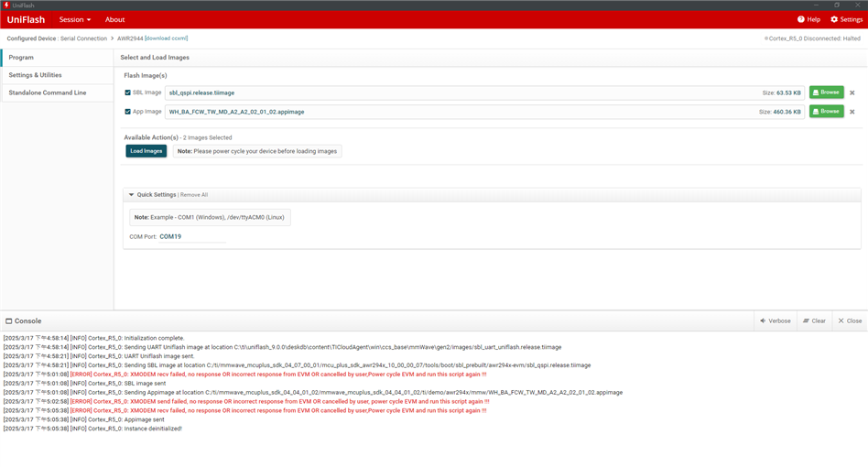Image resolution: width=868 pixels, height=467 pixels.
Task: Select the 5:01:08 XMODEM recv failed error
Action: (x=244, y=375)
